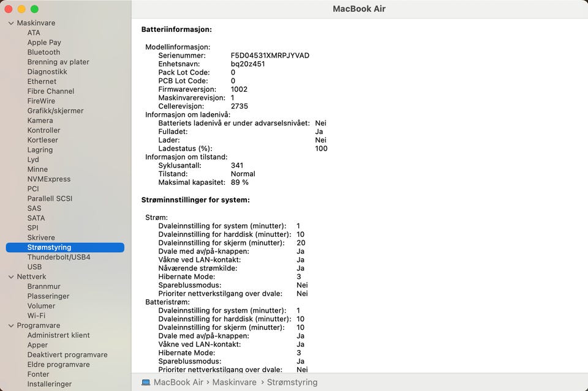Select the Maskinvare category label
The height and width of the screenshot is (391, 588).
[x=36, y=23]
